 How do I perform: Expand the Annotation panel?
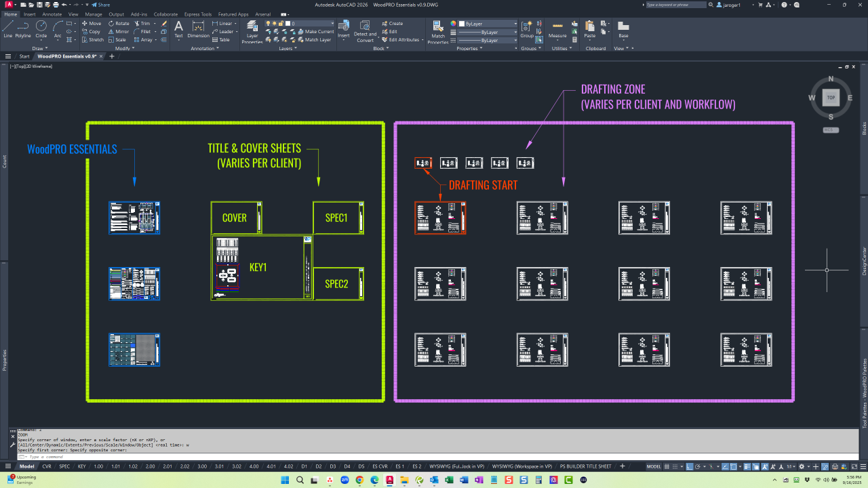[x=205, y=48]
